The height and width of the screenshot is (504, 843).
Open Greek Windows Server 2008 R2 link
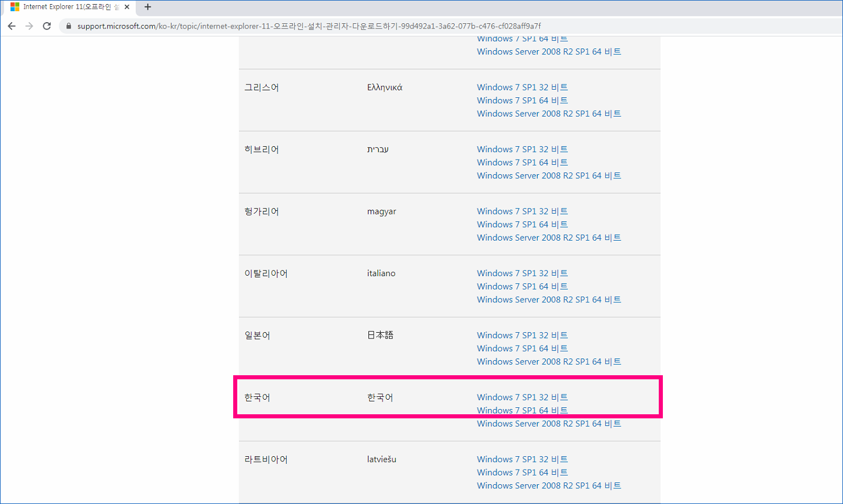tap(549, 114)
